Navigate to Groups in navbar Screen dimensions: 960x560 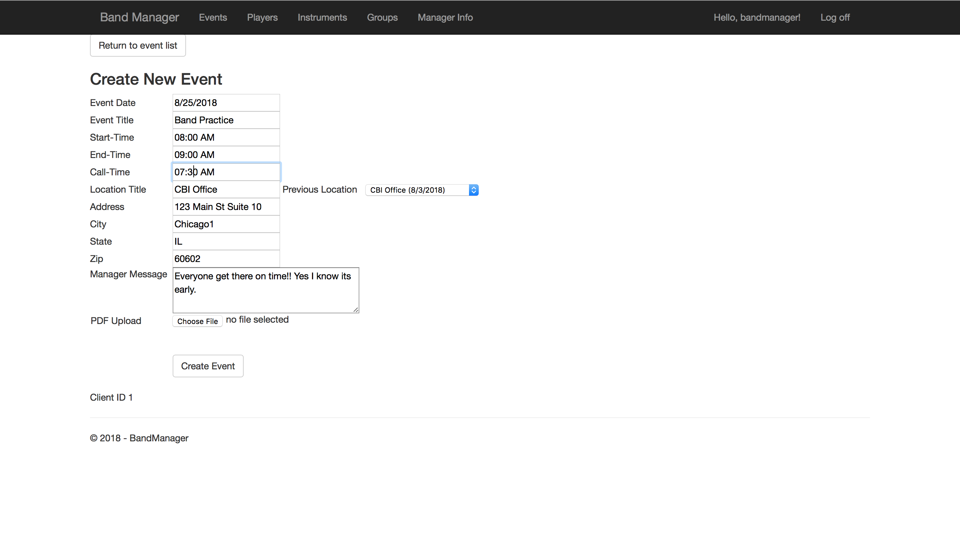tap(382, 18)
